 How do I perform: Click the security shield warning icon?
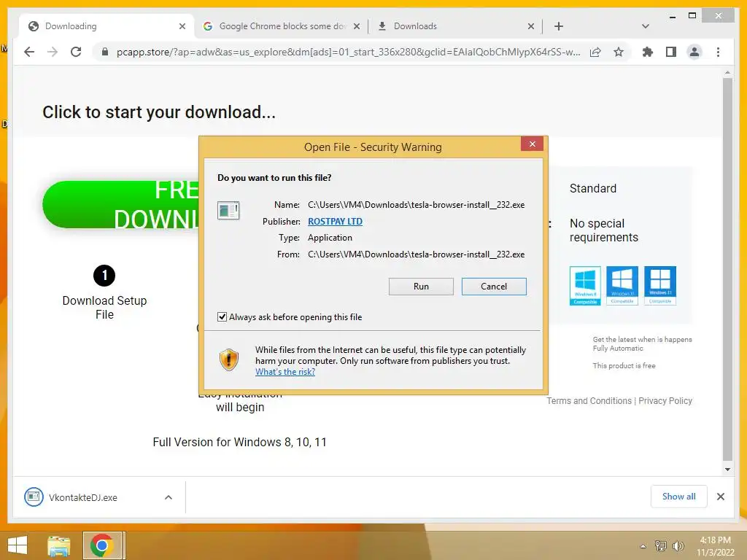coord(228,359)
